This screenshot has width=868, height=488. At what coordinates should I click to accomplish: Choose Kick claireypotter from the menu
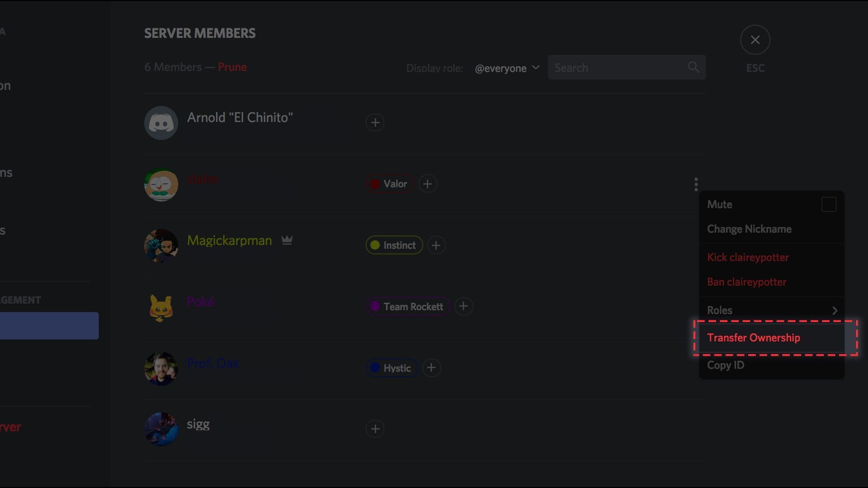pyautogui.click(x=748, y=257)
